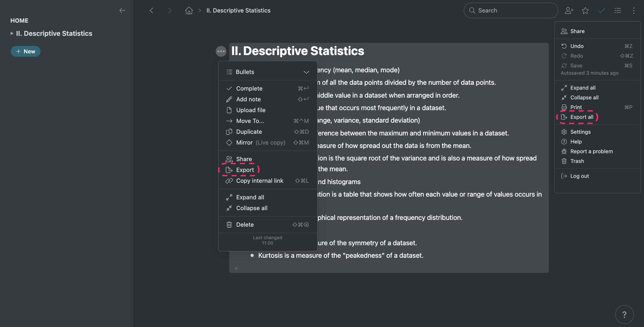The height and width of the screenshot is (327, 644).
Task: Create a document with the New button
Action: 25,51
